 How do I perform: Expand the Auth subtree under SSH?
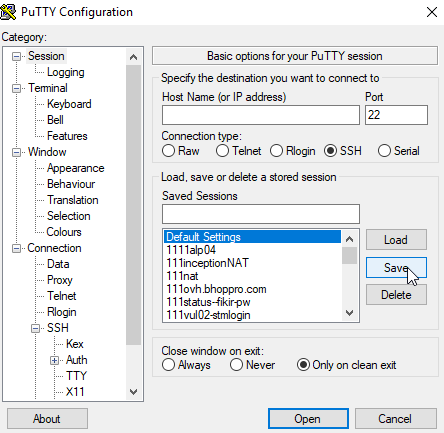click(x=54, y=360)
